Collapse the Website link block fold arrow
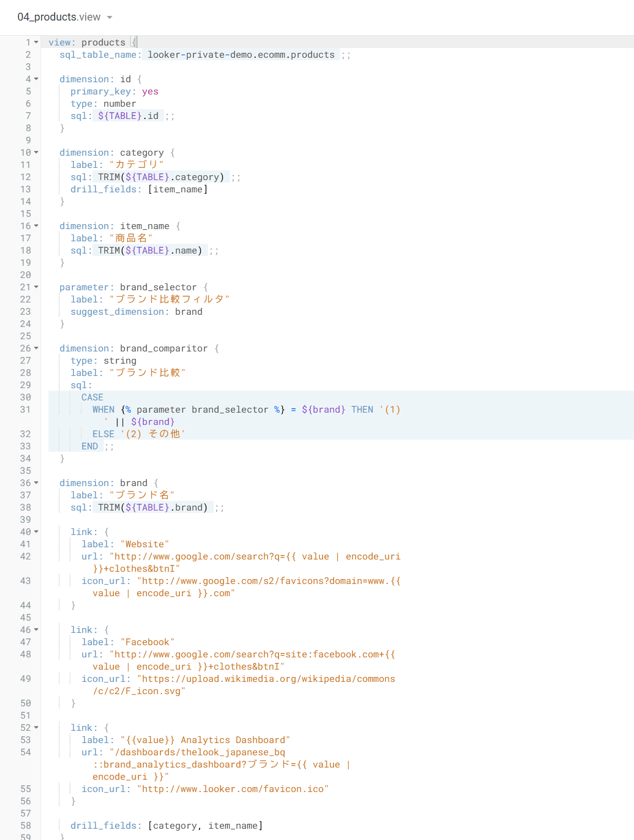Image resolution: width=634 pixels, height=840 pixels. (x=36, y=532)
